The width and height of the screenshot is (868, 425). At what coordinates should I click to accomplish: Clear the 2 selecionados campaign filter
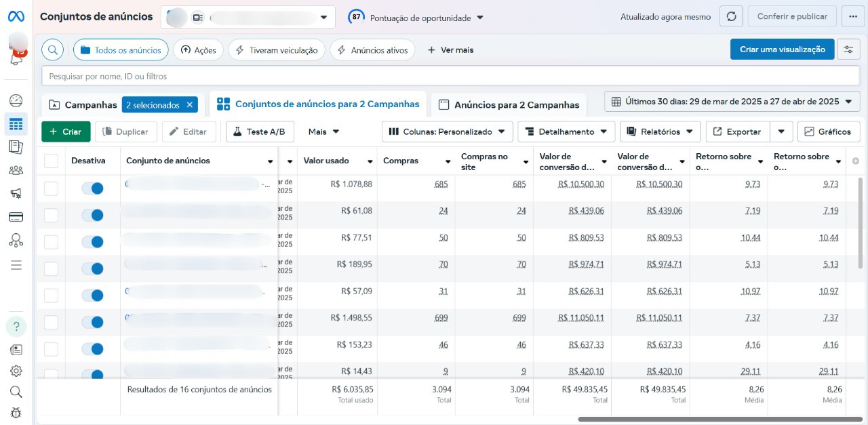click(190, 105)
